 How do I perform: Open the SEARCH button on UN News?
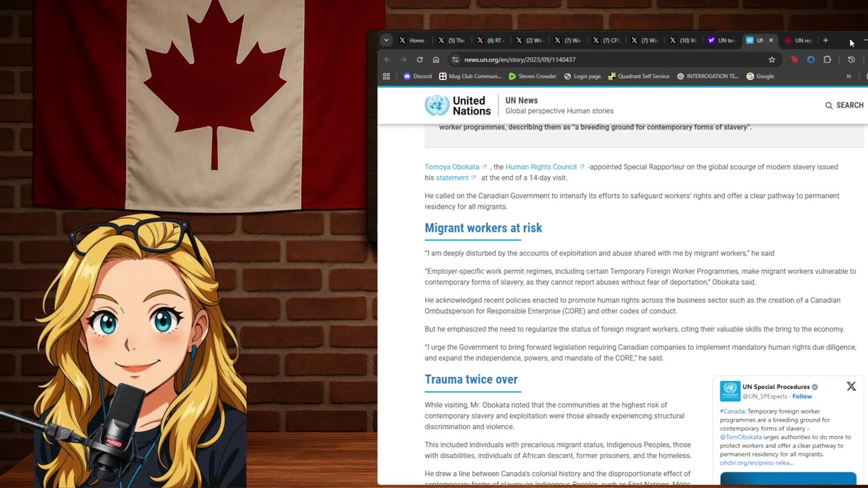point(844,105)
